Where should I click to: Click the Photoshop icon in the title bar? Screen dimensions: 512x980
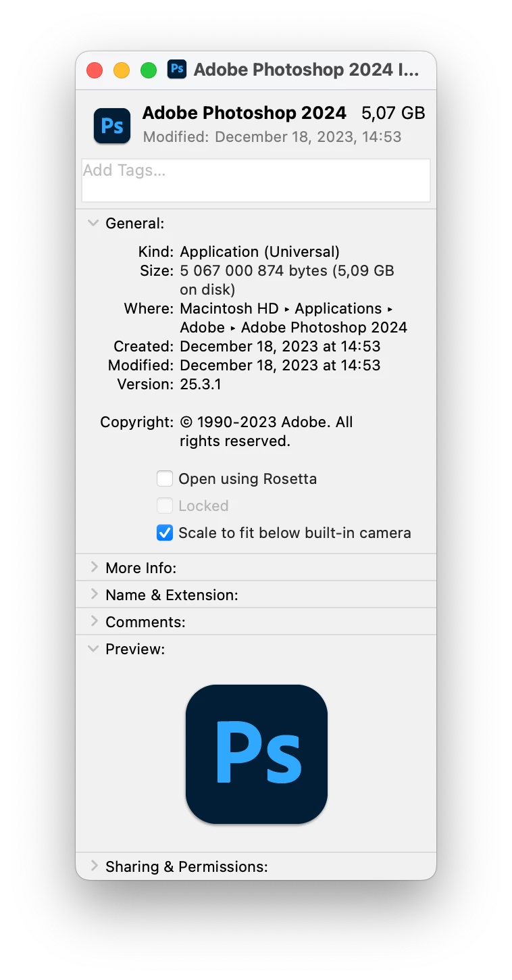pyautogui.click(x=177, y=70)
